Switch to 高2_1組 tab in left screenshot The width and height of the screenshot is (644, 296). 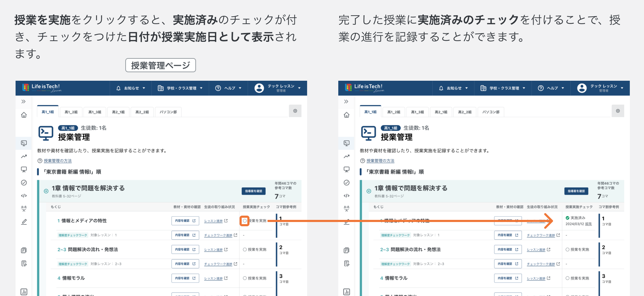[119, 112]
